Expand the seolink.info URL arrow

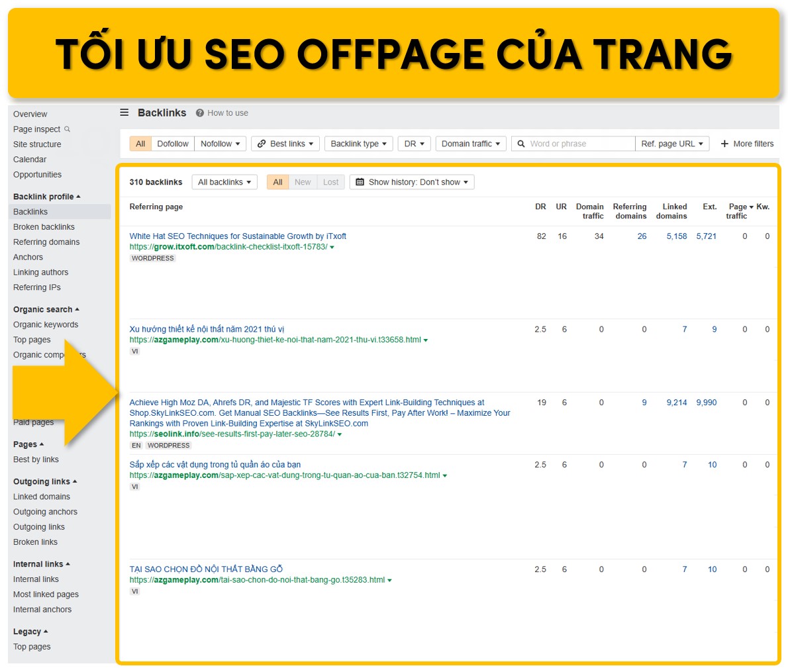pyautogui.click(x=339, y=434)
